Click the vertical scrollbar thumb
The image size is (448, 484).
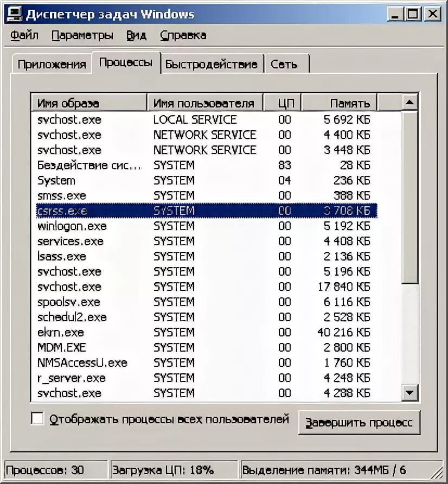click(409, 198)
